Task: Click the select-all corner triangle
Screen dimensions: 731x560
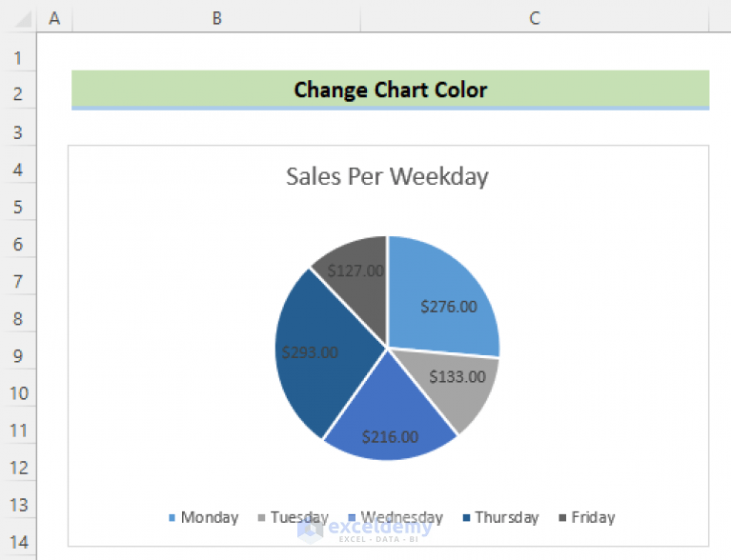Action: [22, 20]
